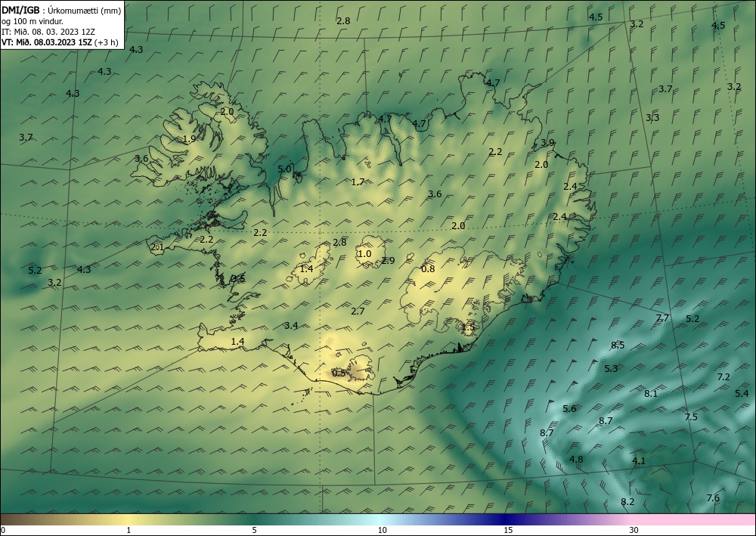This screenshot has height=536, width=756.
Task: Click the 8.5 value label
Action: [x=618, y=345]
